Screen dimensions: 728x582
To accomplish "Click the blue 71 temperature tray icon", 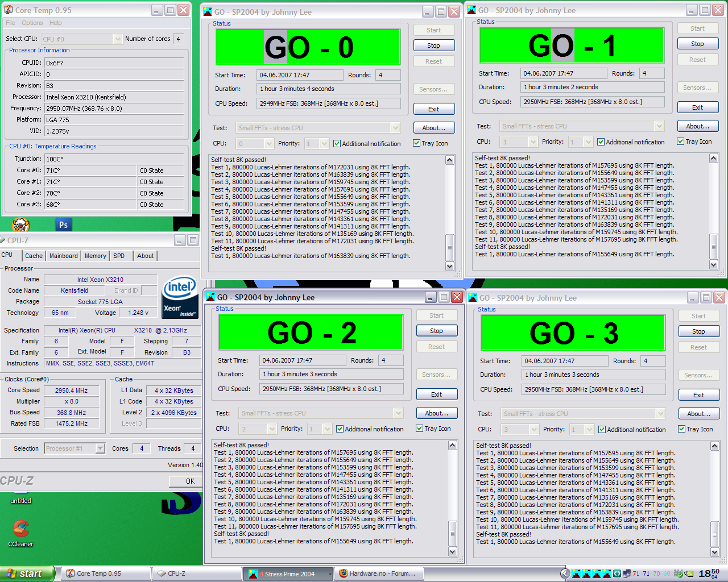I will point(646,573).
